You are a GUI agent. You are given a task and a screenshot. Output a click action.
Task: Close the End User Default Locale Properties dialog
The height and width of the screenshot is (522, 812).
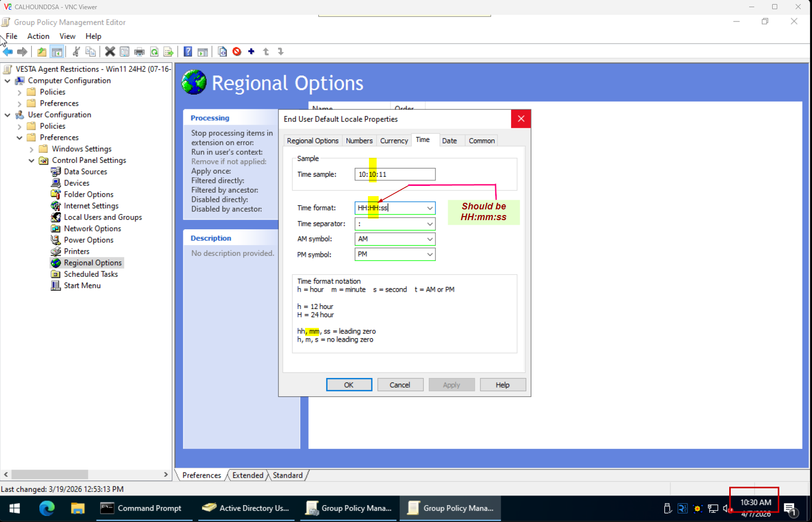click(521, 119)
